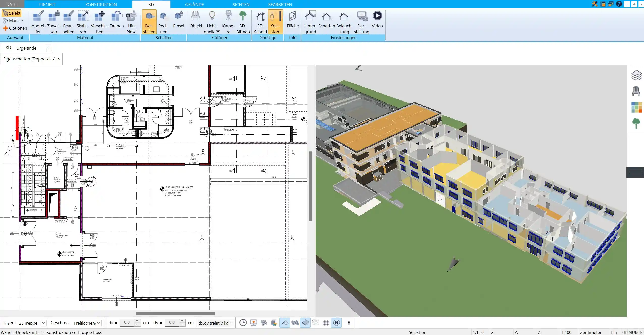Open Darstellung display settings
This screenshot has width=644, height=335.
(x=361, y=22)
